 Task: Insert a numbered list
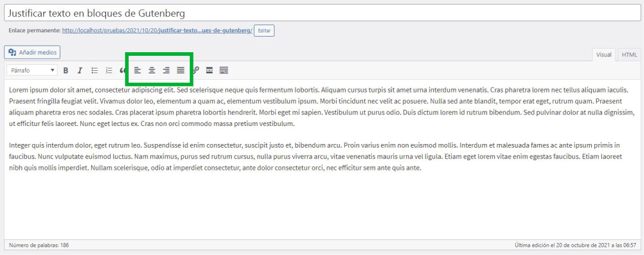point(109,70)
